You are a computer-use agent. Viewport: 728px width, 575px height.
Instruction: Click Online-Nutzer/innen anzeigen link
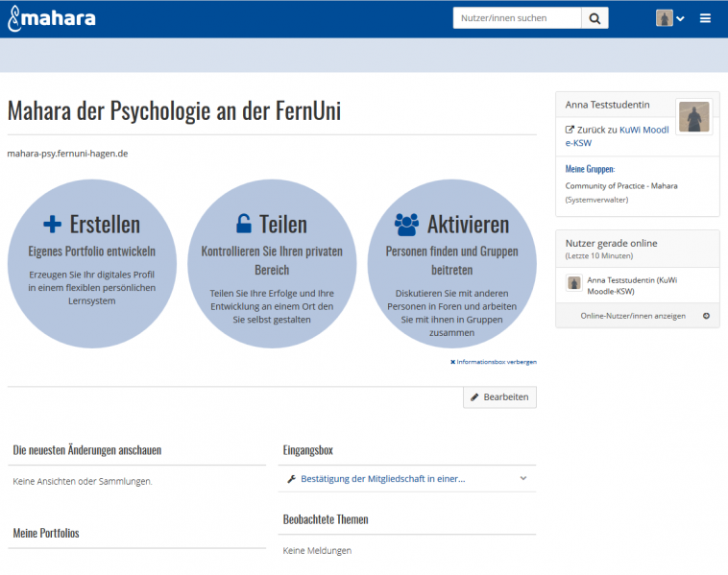pyautogui.click(x=633, y=316)
